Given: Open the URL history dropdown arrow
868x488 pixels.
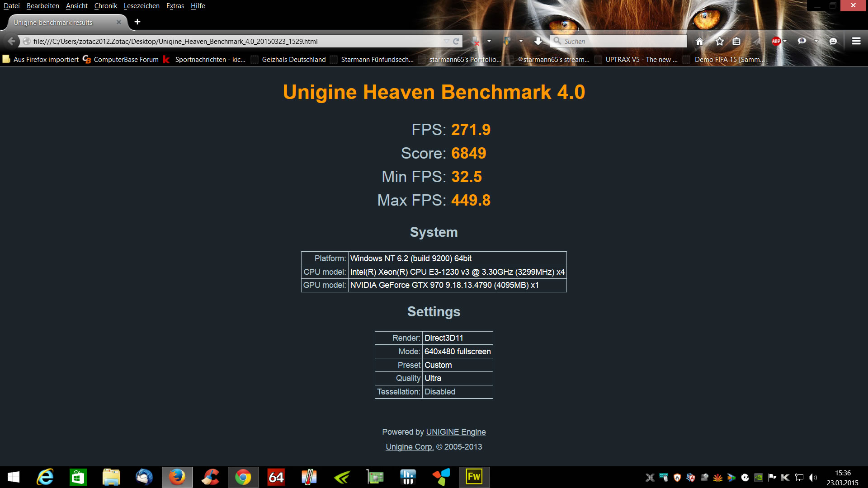Looking at the screenshot, I should (446, 41).
